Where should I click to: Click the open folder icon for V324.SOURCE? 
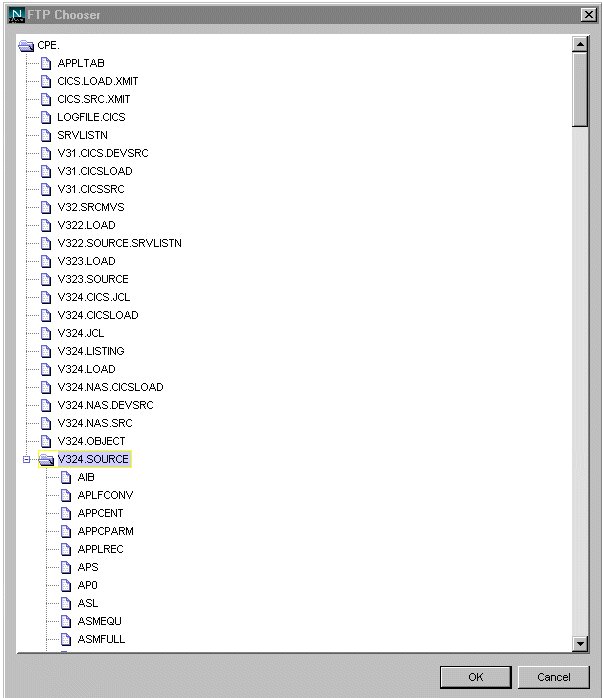click(46, 459)
